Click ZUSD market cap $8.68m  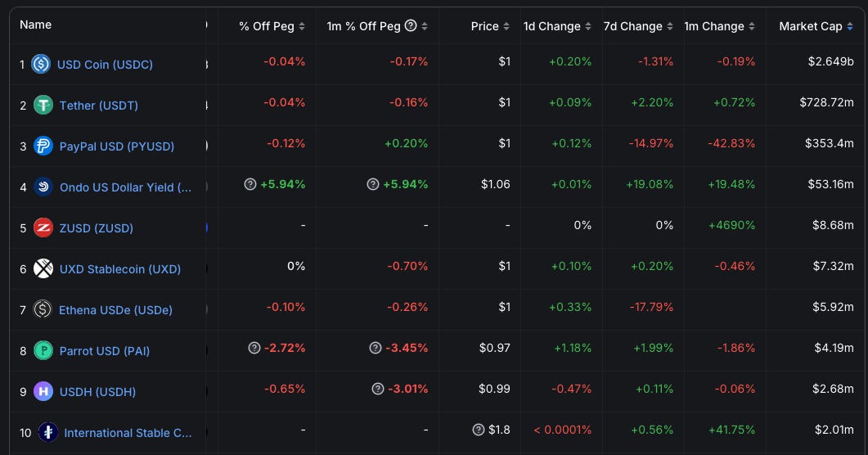click(x=833, y=225)
